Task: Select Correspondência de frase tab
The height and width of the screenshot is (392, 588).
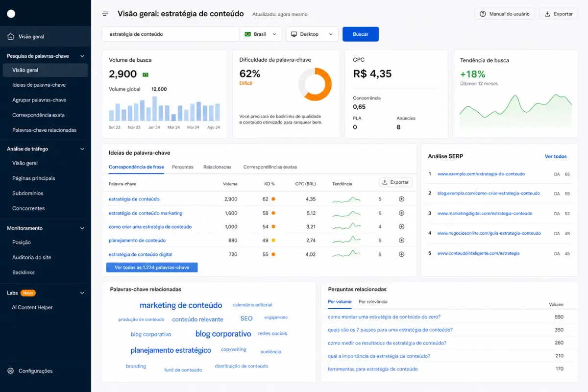Action: 136,167
